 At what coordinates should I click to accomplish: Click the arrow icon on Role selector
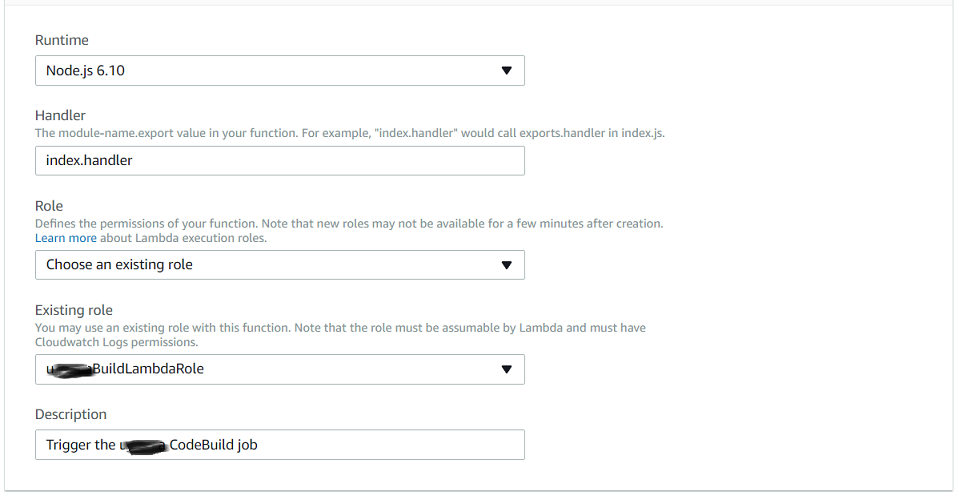coord(506,265)
